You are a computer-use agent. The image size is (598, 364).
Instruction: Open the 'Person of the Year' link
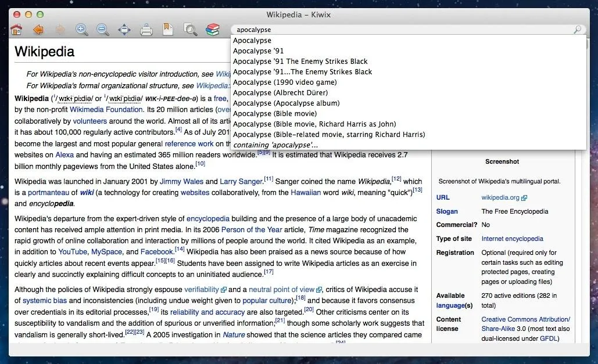coord(252,230)
